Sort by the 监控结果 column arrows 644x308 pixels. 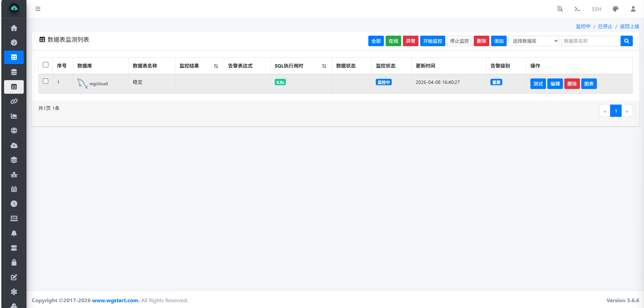tap(216, 66)
